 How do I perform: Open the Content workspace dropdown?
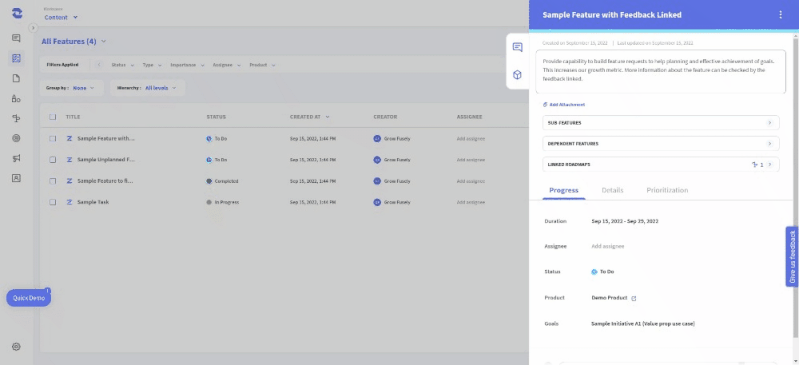pos(61,17)
